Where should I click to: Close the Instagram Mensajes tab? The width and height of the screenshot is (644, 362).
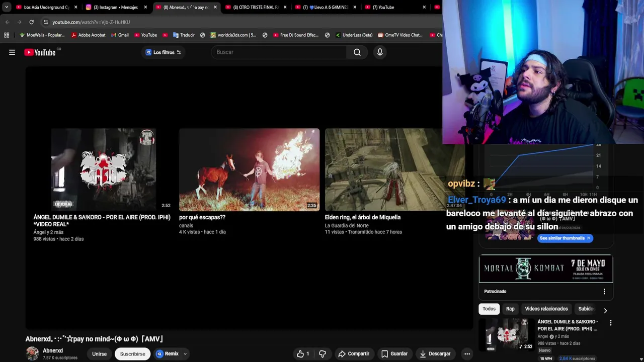145,8
